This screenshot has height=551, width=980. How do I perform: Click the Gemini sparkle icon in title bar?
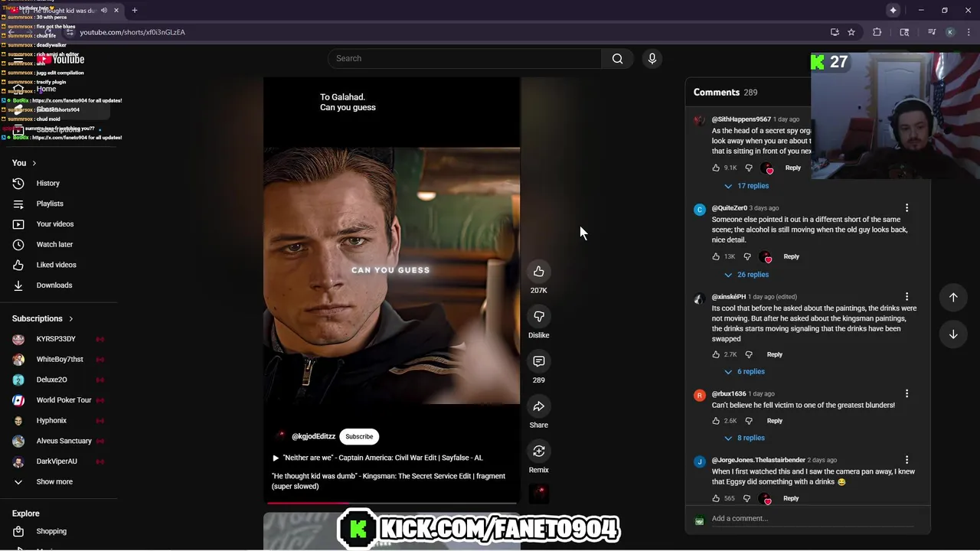[x=893, y=10]
